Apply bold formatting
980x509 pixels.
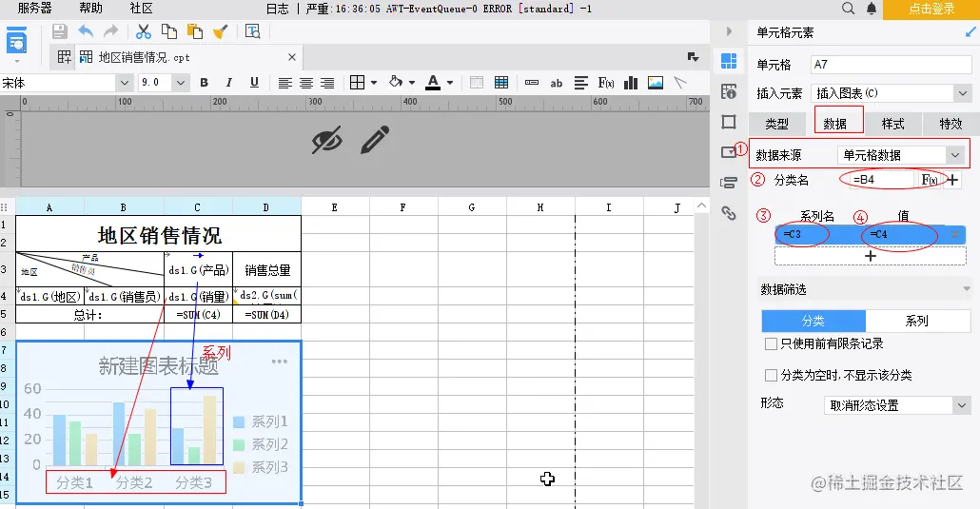[x=204, y=83]
